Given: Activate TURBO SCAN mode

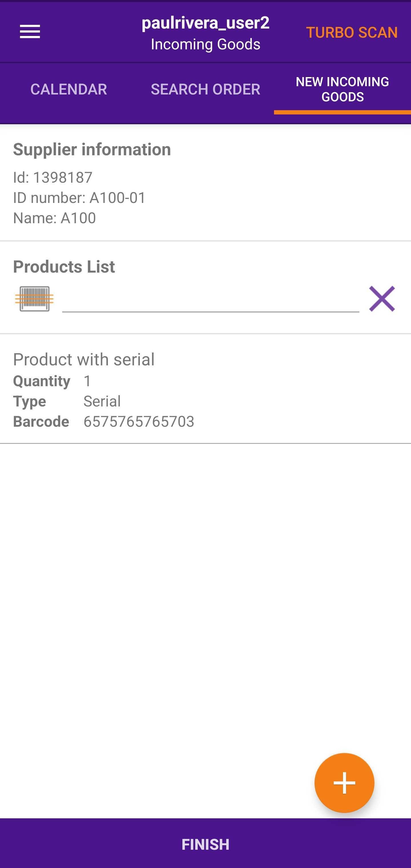Looking at the screenshot, I should tap(352, 33).
